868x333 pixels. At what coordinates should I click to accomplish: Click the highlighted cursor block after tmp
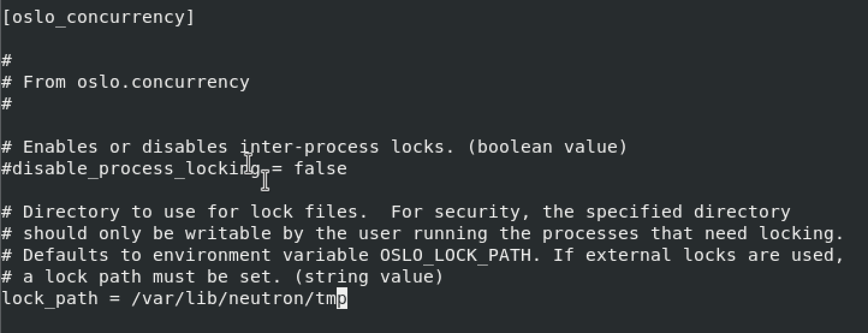coord(342,299)
